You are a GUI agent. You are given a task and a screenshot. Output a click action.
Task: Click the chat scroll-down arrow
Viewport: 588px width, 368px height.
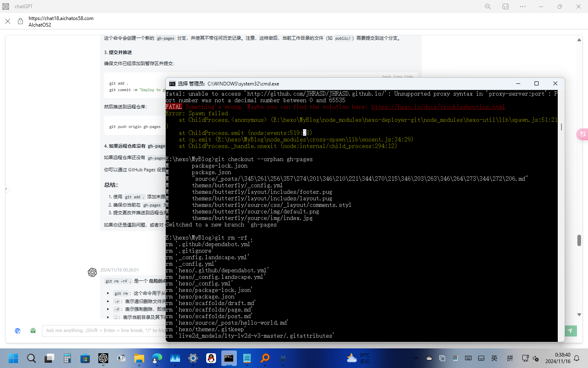click(579, 314)
